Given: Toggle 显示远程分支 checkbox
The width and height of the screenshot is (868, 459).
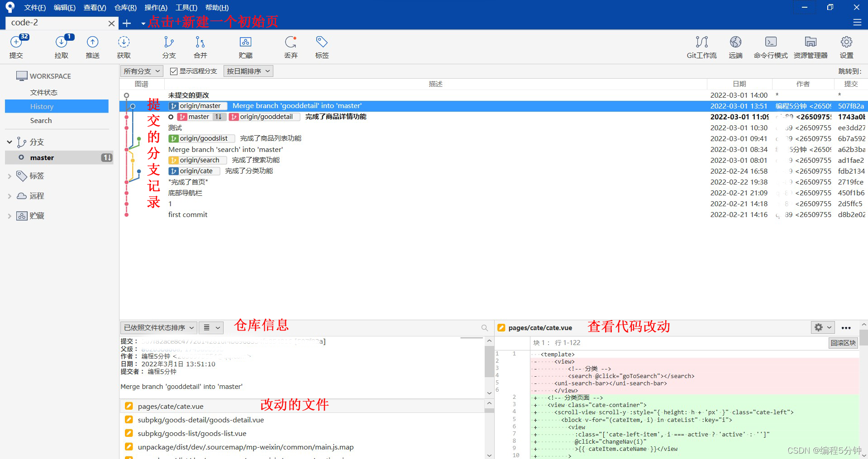Looking at the screenshot, I should (174, 71).
